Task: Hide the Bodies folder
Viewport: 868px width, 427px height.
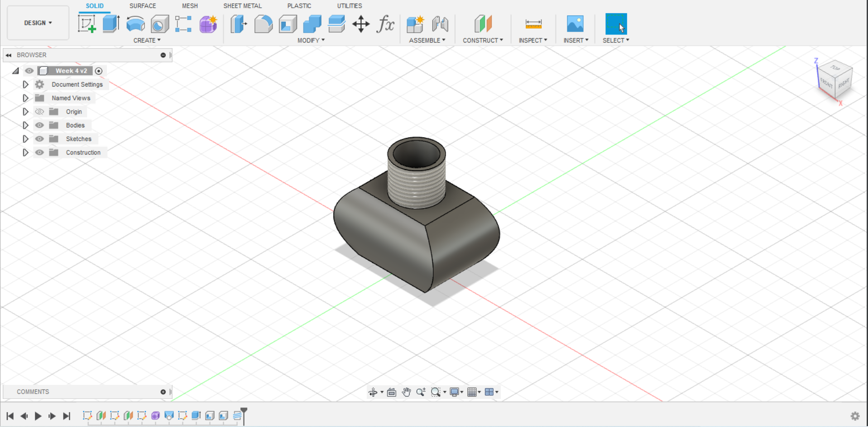Action: 39,125
